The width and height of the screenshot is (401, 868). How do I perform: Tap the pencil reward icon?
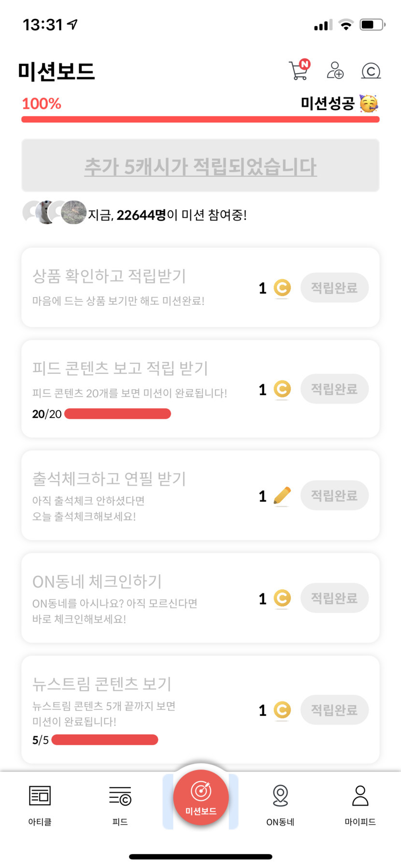282,496
